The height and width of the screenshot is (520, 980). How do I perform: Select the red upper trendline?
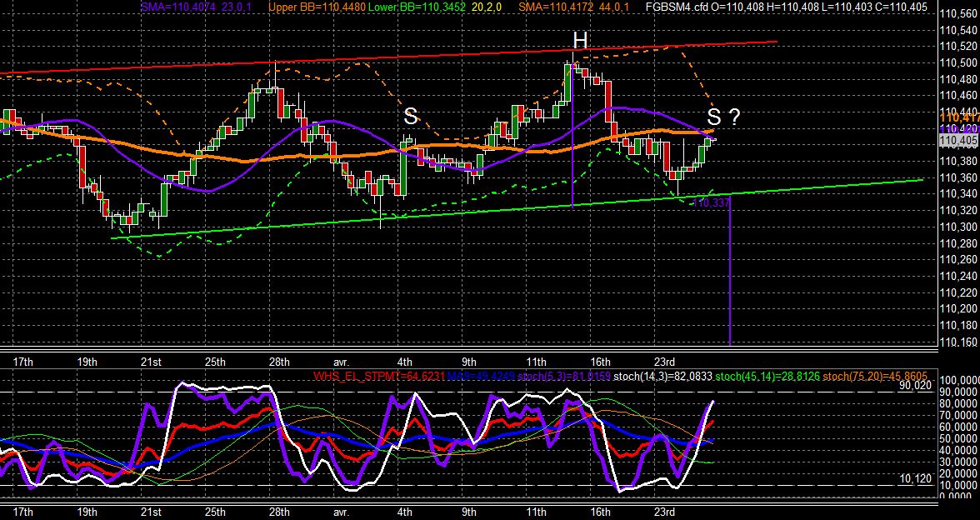pyautogui.click(x=387, y=57)
